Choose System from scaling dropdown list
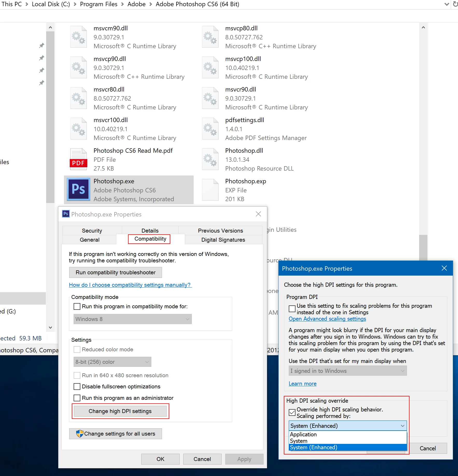 pyautogui.click(x=348, y=441)
